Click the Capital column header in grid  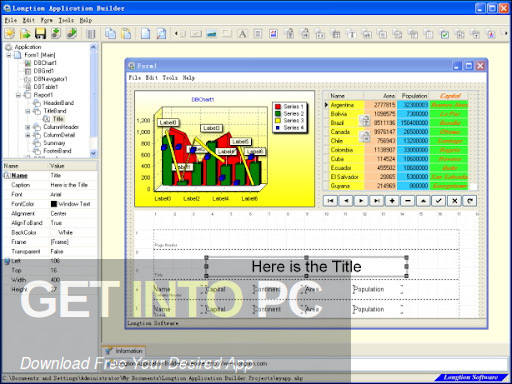pyautogui.click(x=450, y=96)
